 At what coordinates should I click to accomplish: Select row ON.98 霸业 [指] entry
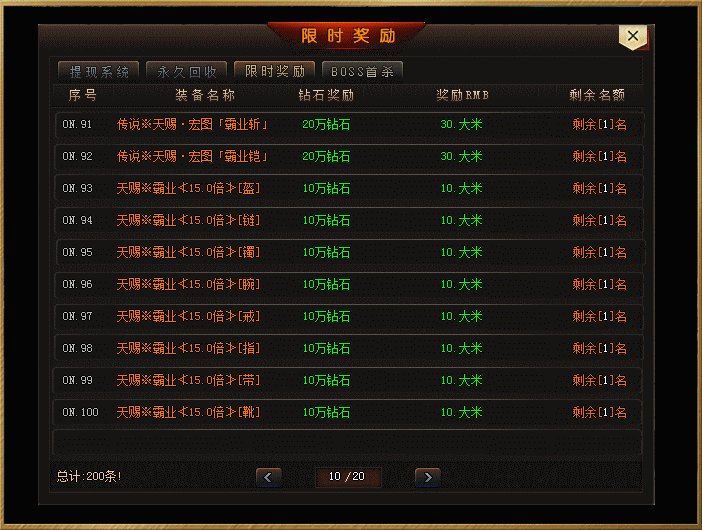349,349
